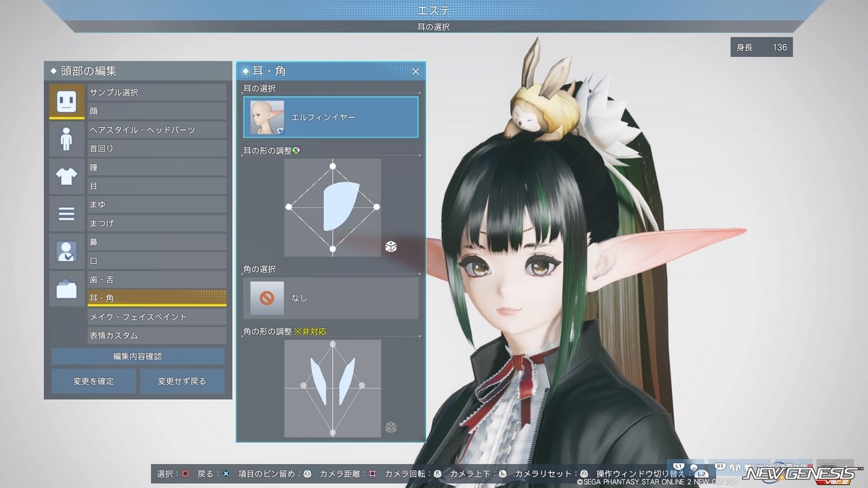Click inside ear shape adjustment grid
Viewport: 868px width, 488px height.
tap(333, 207)
